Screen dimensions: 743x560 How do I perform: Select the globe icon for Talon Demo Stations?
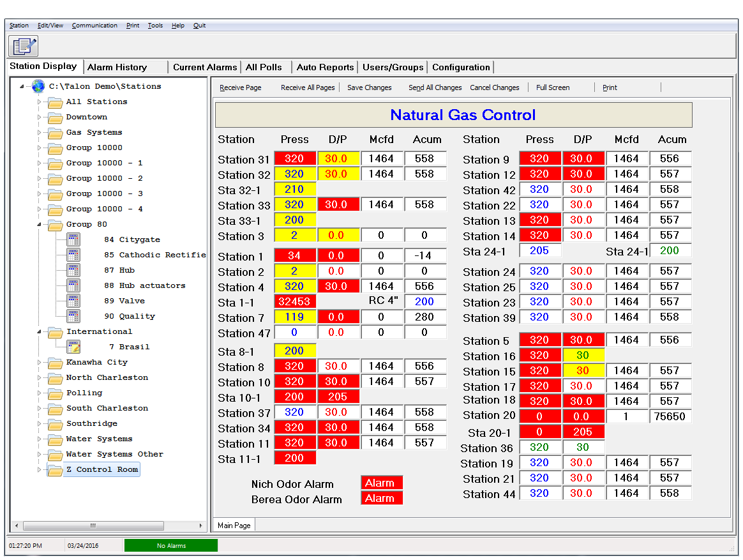pyautogui.click(x=38, y=86)
